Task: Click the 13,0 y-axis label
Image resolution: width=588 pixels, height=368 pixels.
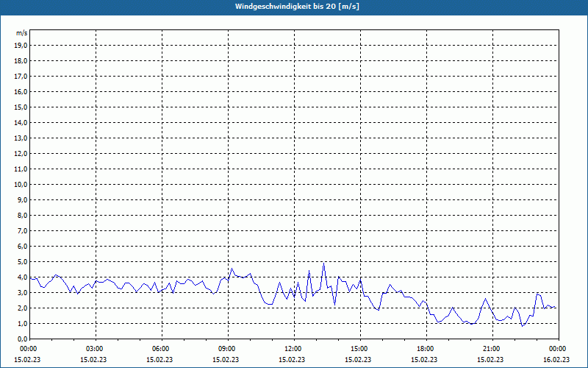Action: (x=21, y=138)
